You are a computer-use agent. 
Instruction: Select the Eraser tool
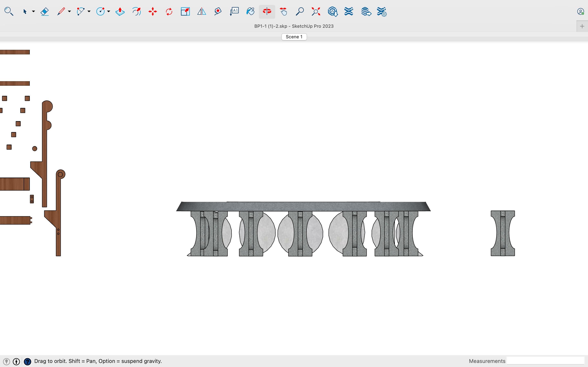(45, 11)
